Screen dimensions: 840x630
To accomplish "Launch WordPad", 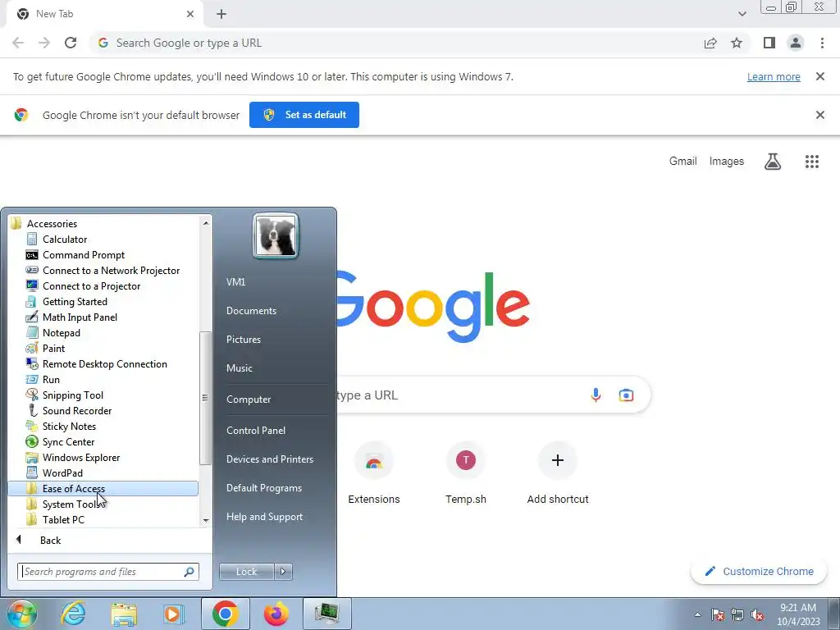I will [62, 472].
